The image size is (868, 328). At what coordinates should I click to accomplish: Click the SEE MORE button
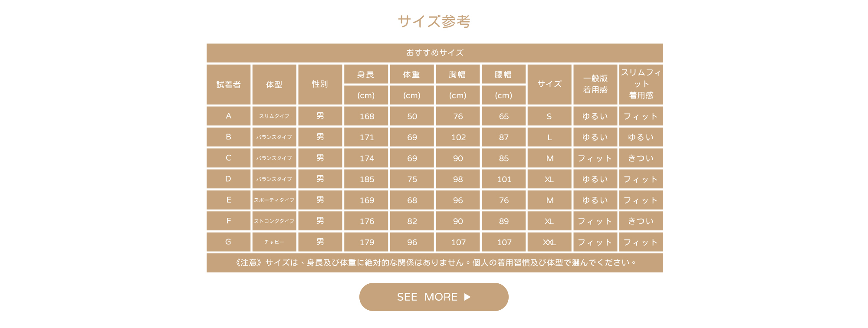point(433,297)
